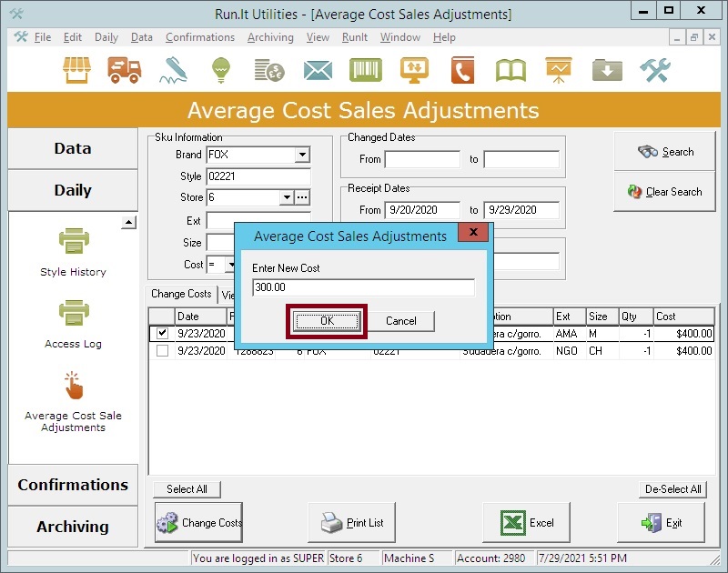
Task: Click the Search button
Action: (x=664, y=152)
